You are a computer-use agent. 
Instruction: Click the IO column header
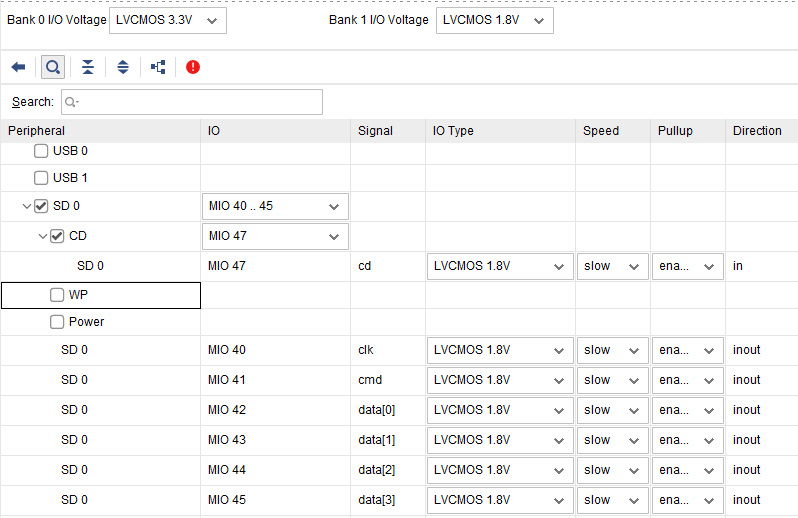coord(275,131)
